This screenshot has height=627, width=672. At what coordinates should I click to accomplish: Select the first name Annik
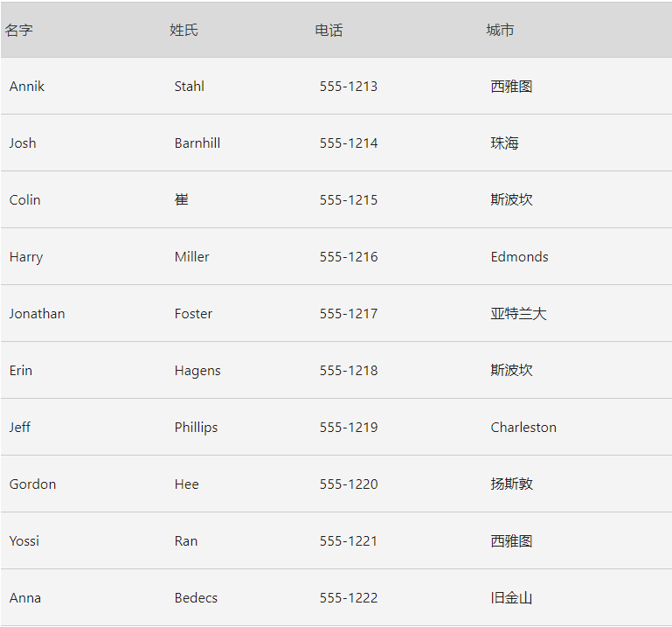coord(27,87)
